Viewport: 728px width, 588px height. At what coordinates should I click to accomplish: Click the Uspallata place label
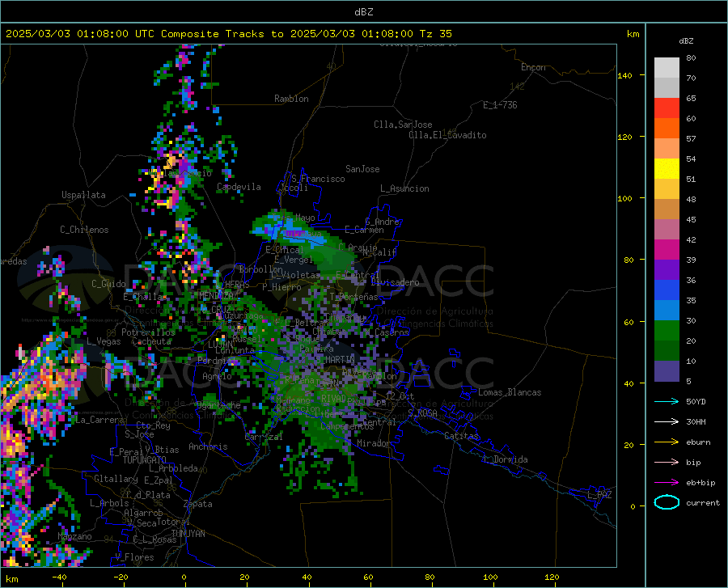click(83, 195)
